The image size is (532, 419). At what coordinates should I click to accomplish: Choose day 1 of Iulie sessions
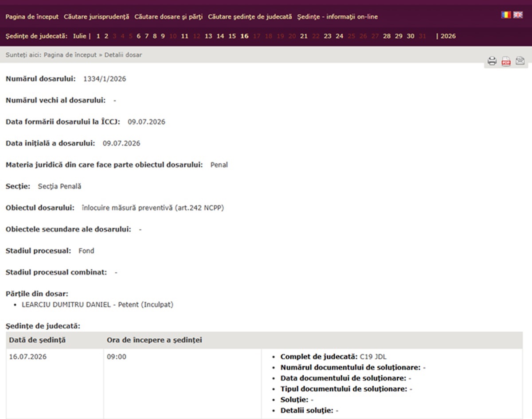98,36
